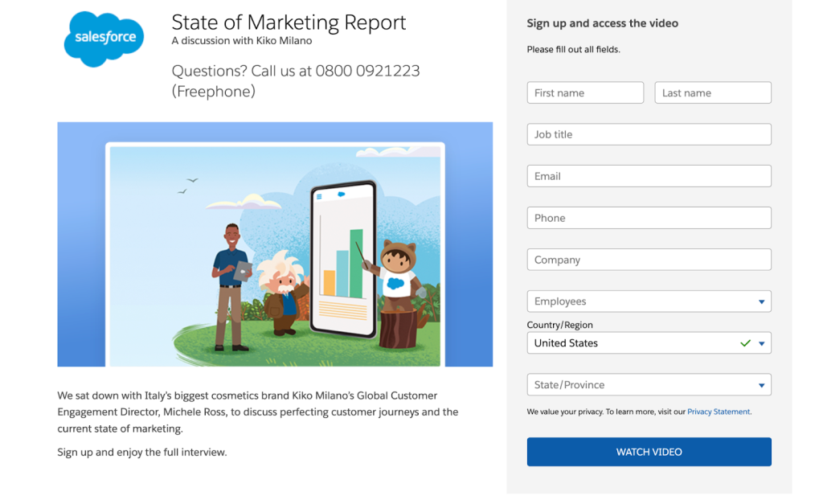Open the Privacy Statement link
Image resolution: width=823 pixels, height=504 pixels.
pyautogui.click(x=718, y=411)
